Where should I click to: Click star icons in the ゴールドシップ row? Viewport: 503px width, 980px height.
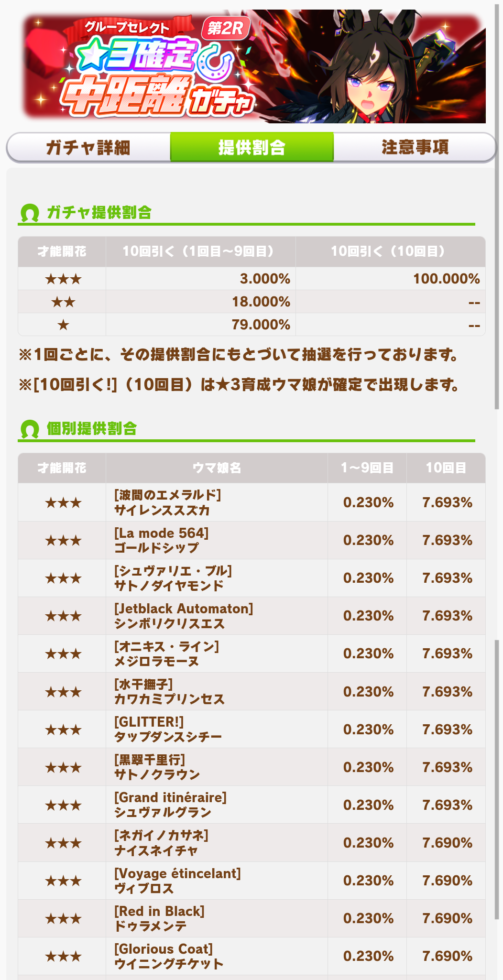click(63, 541)
